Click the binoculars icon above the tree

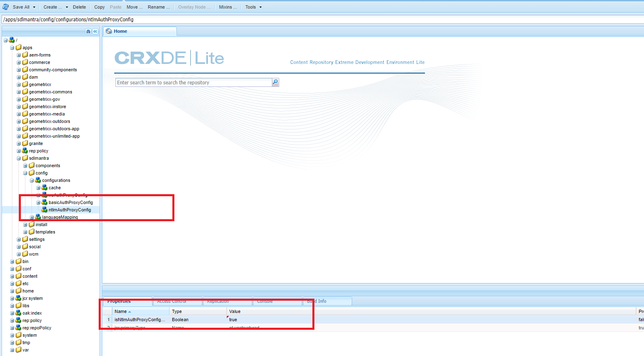[x=88, y=32]
